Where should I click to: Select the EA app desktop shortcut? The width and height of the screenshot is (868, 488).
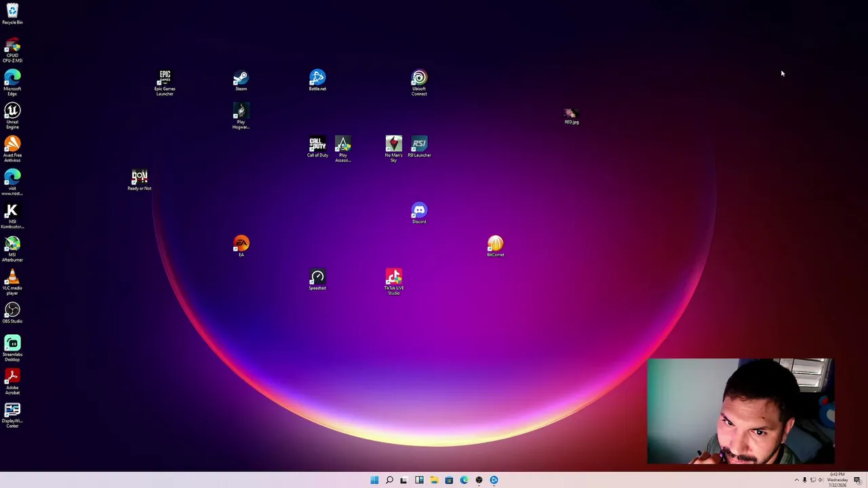pos(241,247)
